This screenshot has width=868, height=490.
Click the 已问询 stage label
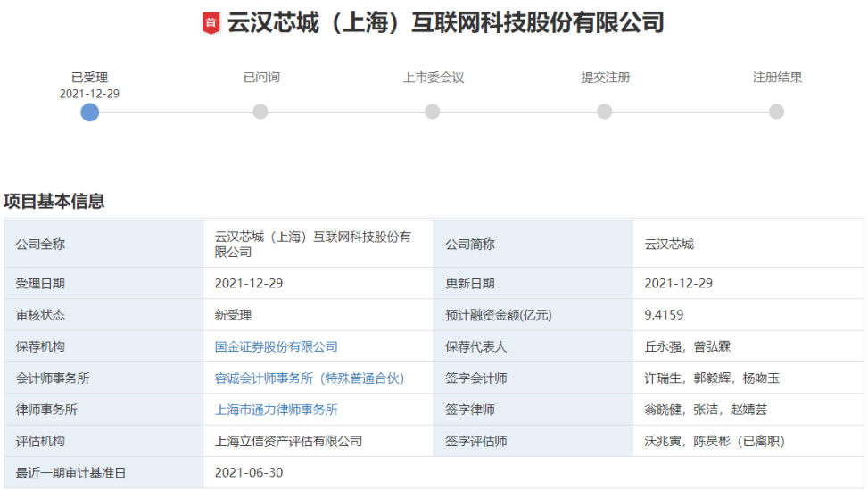click(261, 78)
